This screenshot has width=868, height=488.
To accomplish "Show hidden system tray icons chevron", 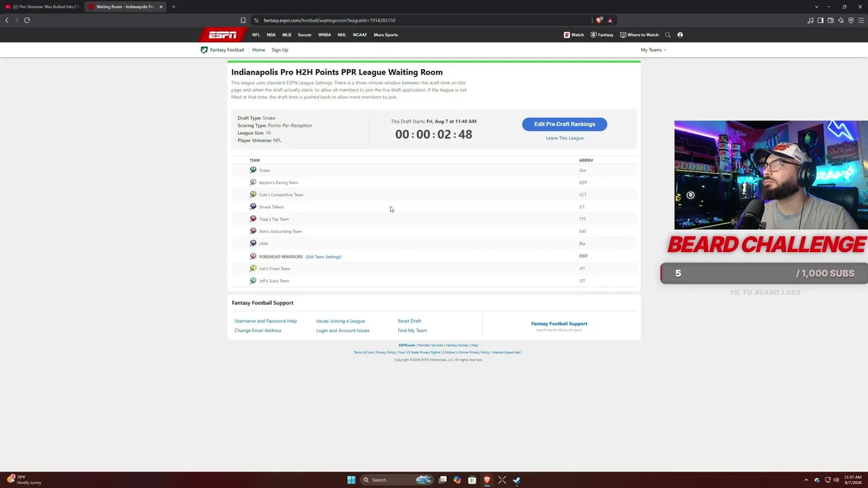I will (806, 480).
